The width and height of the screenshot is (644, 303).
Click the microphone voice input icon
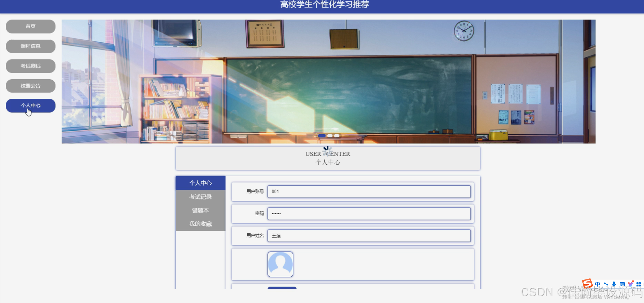[614, 284]
